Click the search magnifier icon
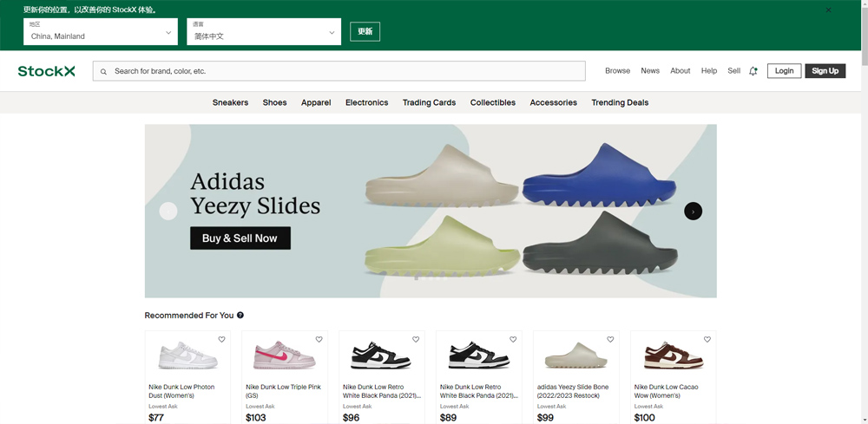868x424 pixels. click(x=104, y=71)
